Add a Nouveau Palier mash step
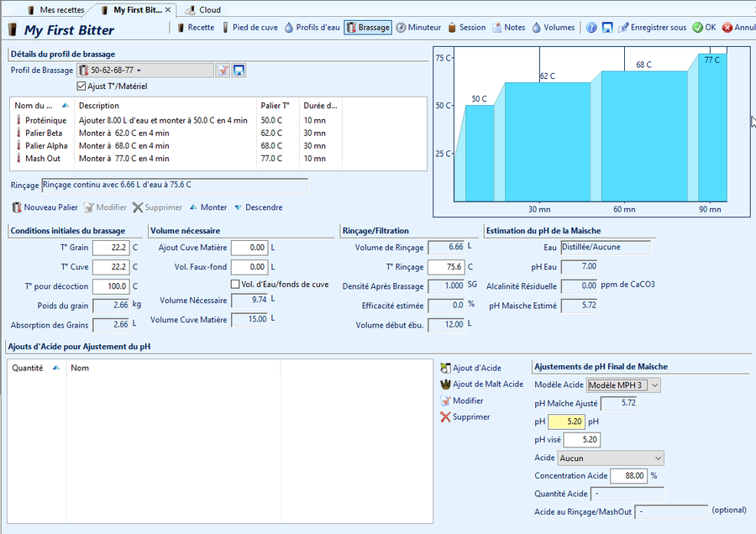This screenshot has height=534, width=756. [x=45, y=207]
